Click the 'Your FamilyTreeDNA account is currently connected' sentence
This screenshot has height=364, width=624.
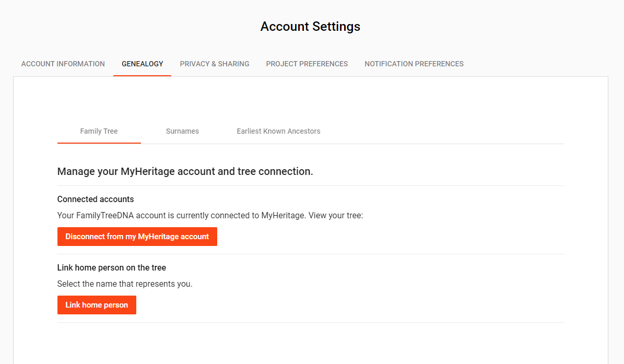pyautogui.click(x=210, y=216)
